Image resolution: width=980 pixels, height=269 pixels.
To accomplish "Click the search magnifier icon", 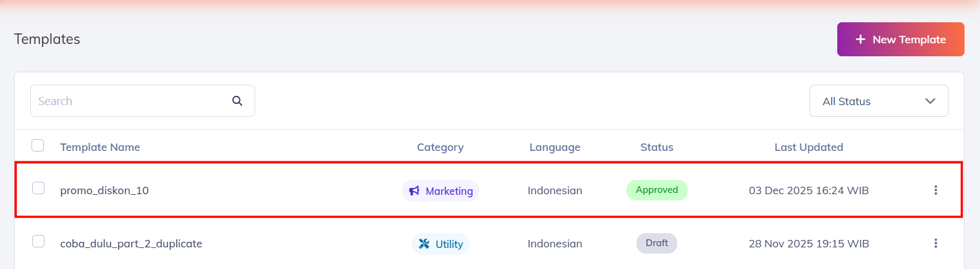I will tap(237, 101).
